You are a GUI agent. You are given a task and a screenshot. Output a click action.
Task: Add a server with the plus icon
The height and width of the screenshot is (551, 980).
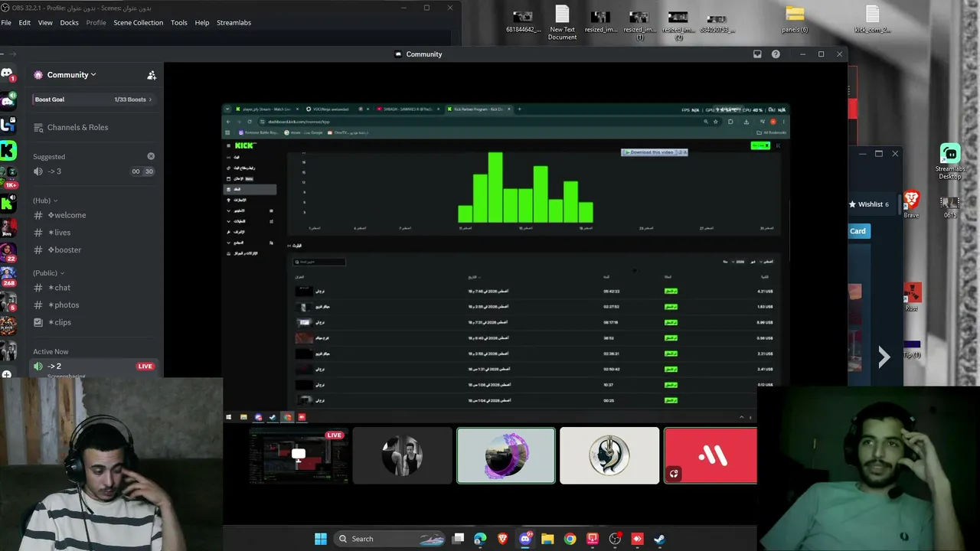click(7, 374)
